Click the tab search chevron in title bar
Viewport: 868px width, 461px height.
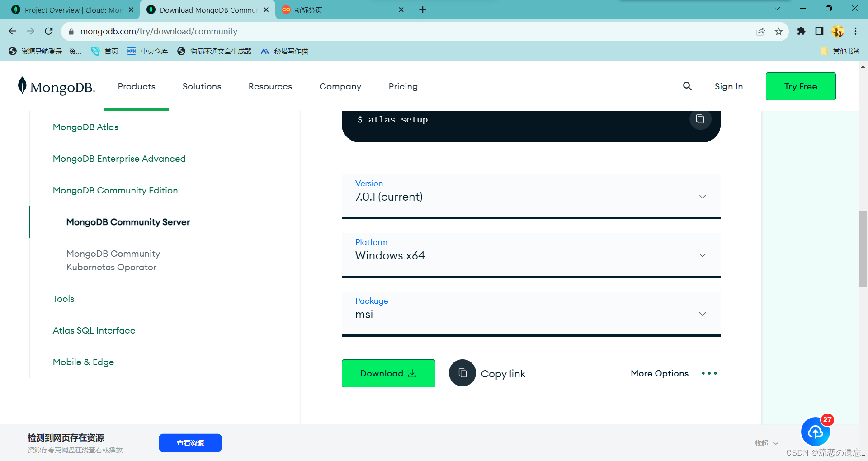(x=777, y=9)
